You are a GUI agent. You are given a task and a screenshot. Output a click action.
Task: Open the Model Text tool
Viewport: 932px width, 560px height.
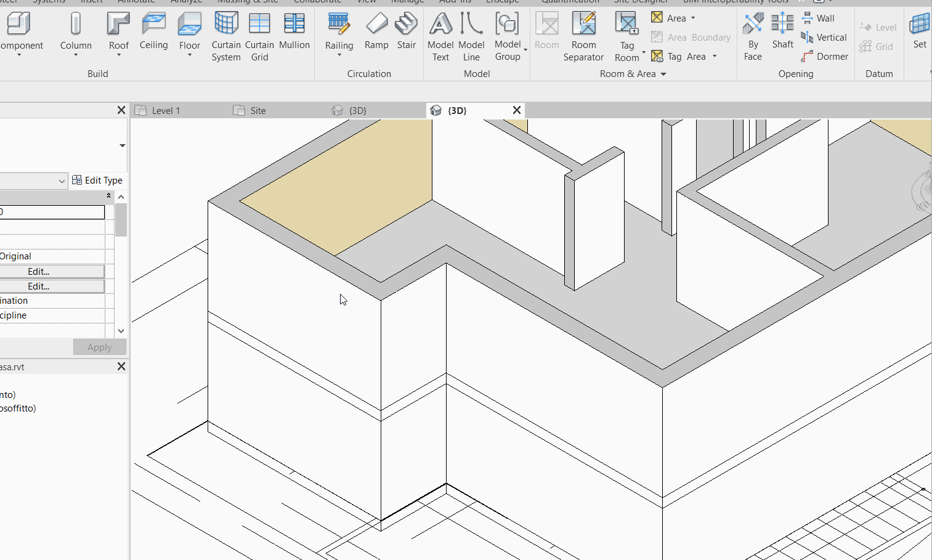click(x=440, y=37)
